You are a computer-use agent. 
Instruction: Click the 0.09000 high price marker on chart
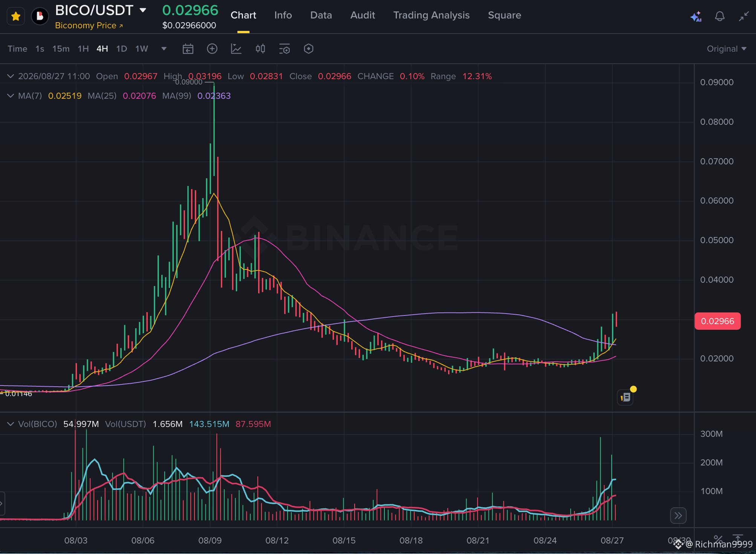[x=188, y=82]
